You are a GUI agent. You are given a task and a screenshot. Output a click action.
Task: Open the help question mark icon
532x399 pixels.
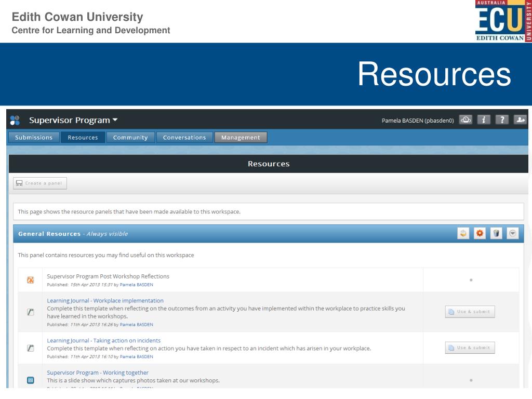coord(502,120)
